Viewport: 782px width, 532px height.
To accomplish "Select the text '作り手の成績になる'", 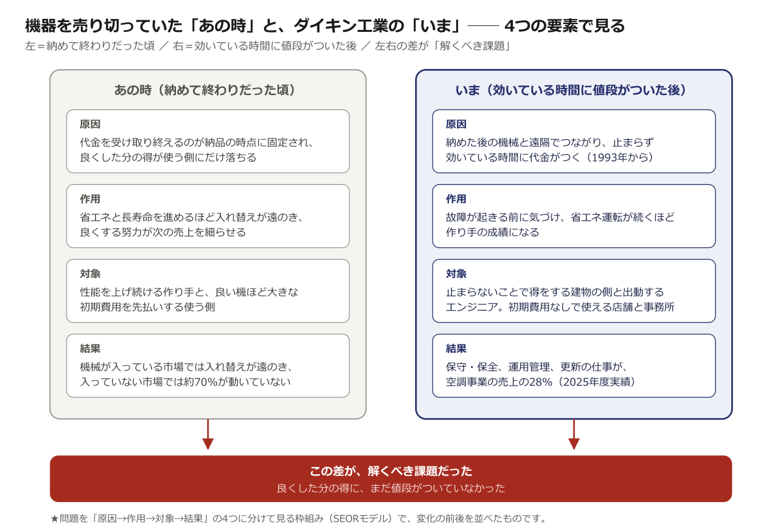I will [493, 232].
